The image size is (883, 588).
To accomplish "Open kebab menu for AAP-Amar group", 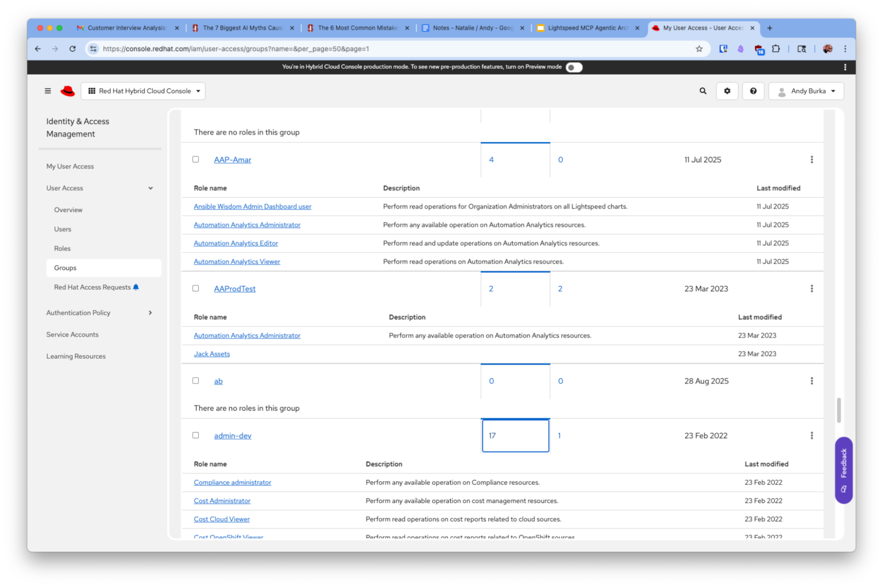I will pos(811,160).
